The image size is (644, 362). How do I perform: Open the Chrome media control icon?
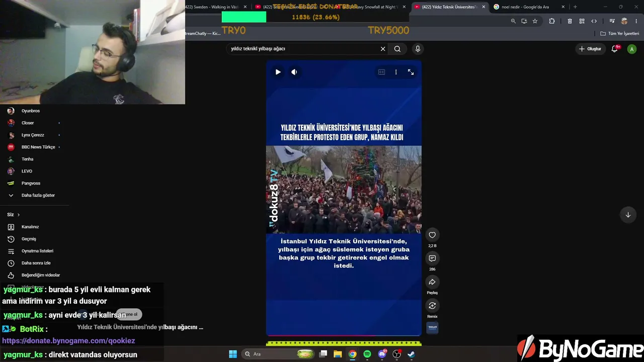click(612, 21)
